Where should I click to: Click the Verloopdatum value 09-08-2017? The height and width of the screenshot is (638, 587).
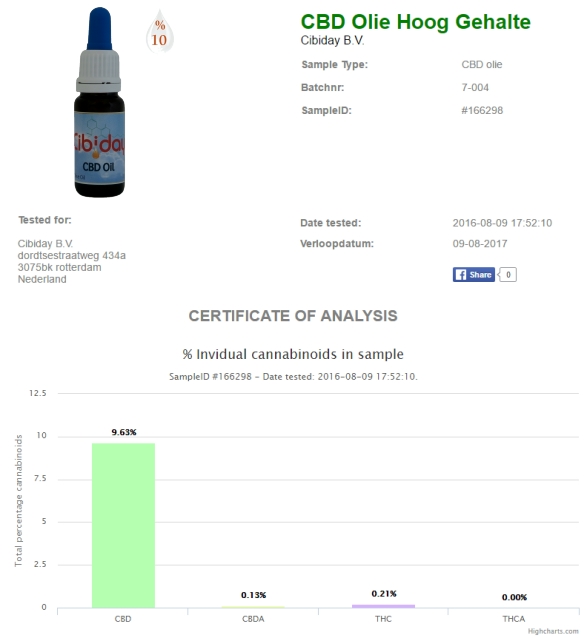[x=480, y=243]
